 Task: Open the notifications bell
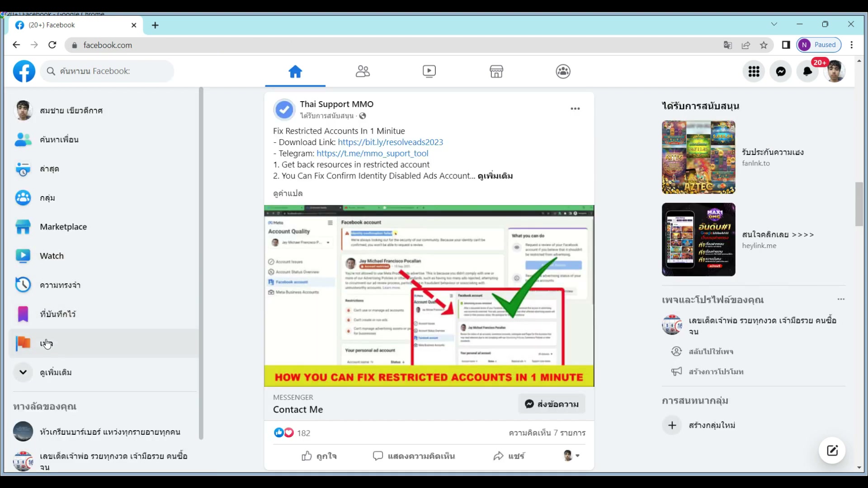[x=807, y=71]
